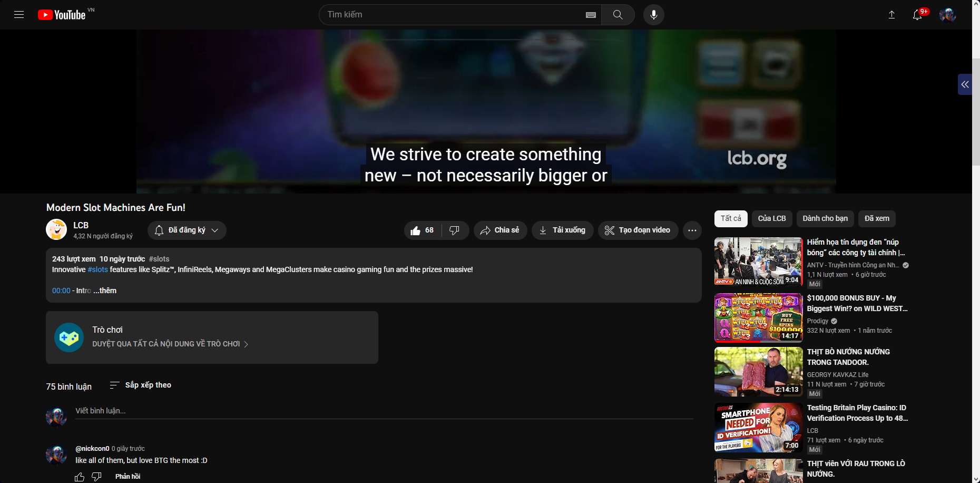980x483 pixels.
Task: Download the video via Tải xuống
Action: click(563, 230)
